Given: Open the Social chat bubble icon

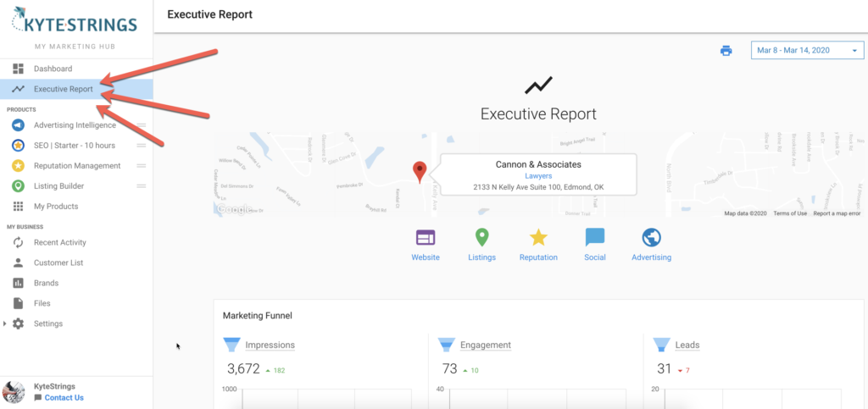Looking at the screenshot, I should click(x=595, y=238).
